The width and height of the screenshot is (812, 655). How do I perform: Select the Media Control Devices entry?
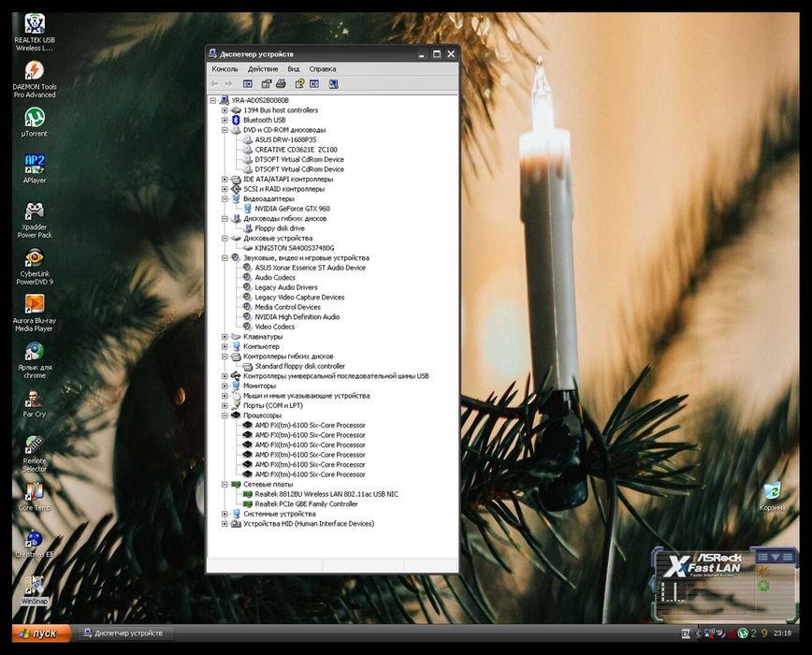click(x=287, y=307)
